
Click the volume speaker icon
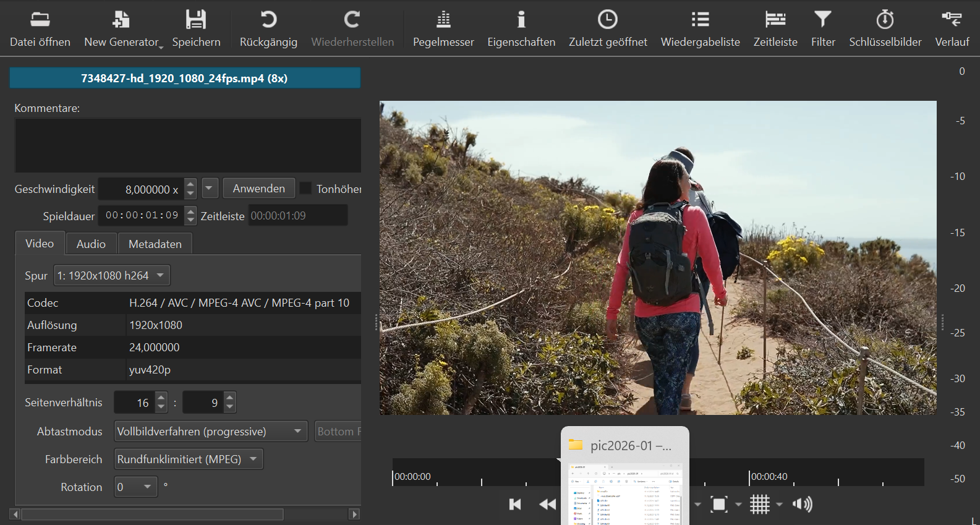(802, 505)
